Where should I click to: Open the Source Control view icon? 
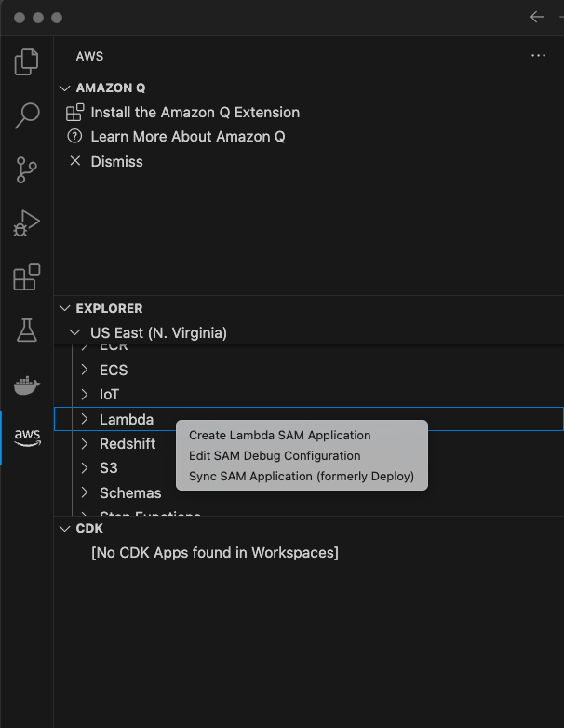click(x=26, y=169)
